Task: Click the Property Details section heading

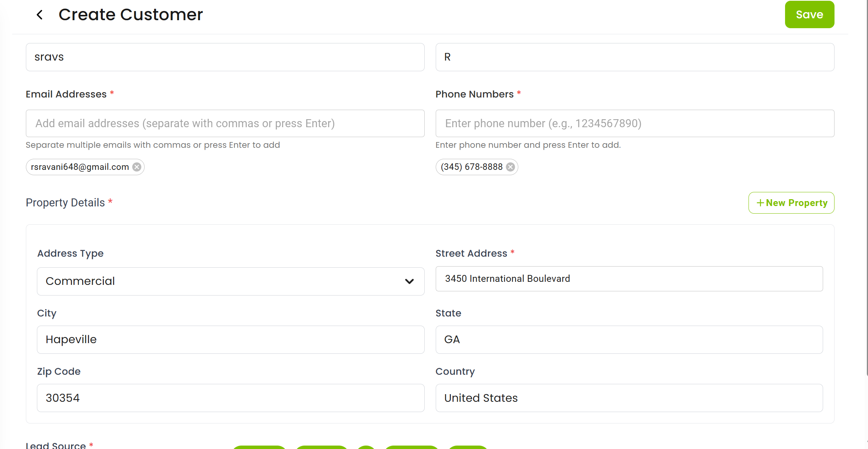Action: (65, 203)
